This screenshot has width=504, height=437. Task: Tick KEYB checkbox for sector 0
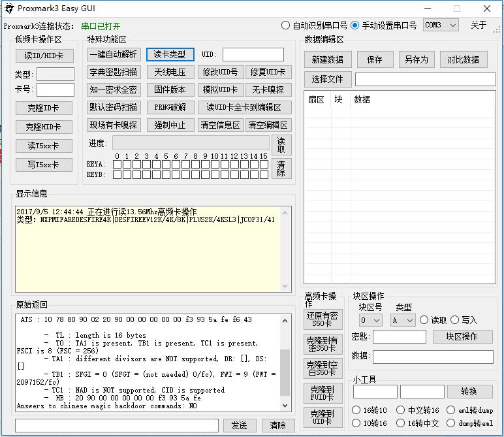pyautogui.click(x=117, y=174)
